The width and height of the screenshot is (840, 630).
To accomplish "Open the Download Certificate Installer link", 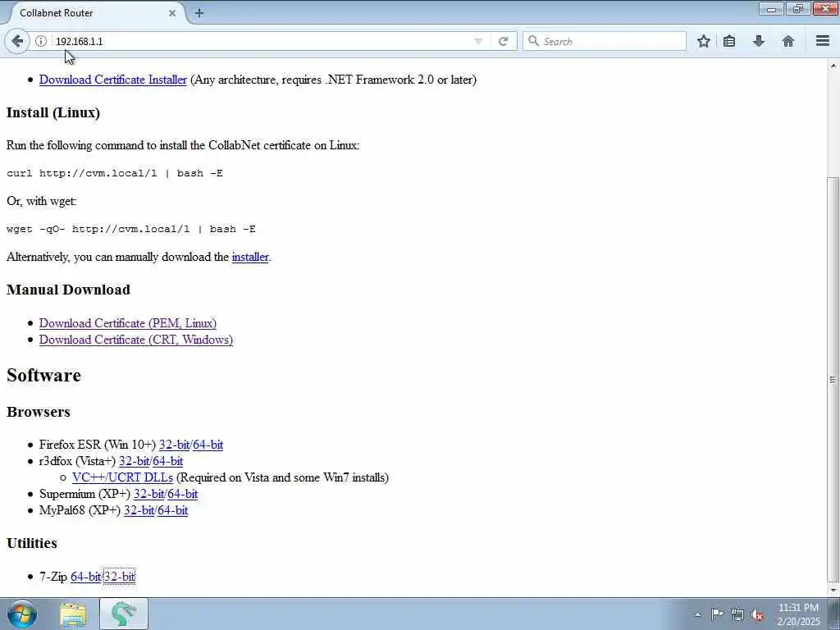I will (113, 80).
